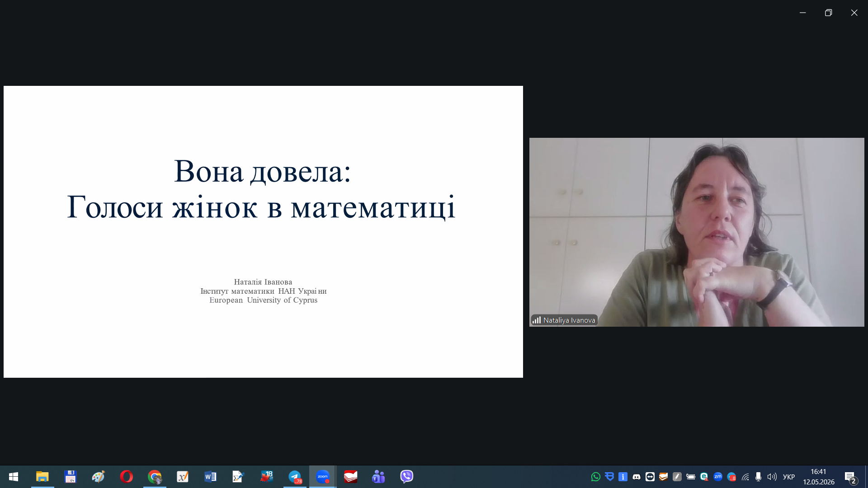Launch Viber from the taskbar
The height and width of the screenshot is (488, 868).
pos(407,477)
